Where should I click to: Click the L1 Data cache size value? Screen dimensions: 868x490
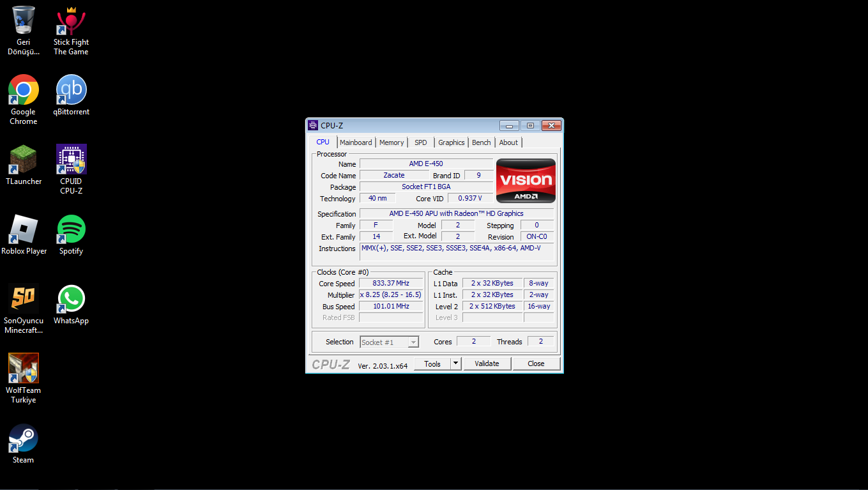tap(492, 283)
